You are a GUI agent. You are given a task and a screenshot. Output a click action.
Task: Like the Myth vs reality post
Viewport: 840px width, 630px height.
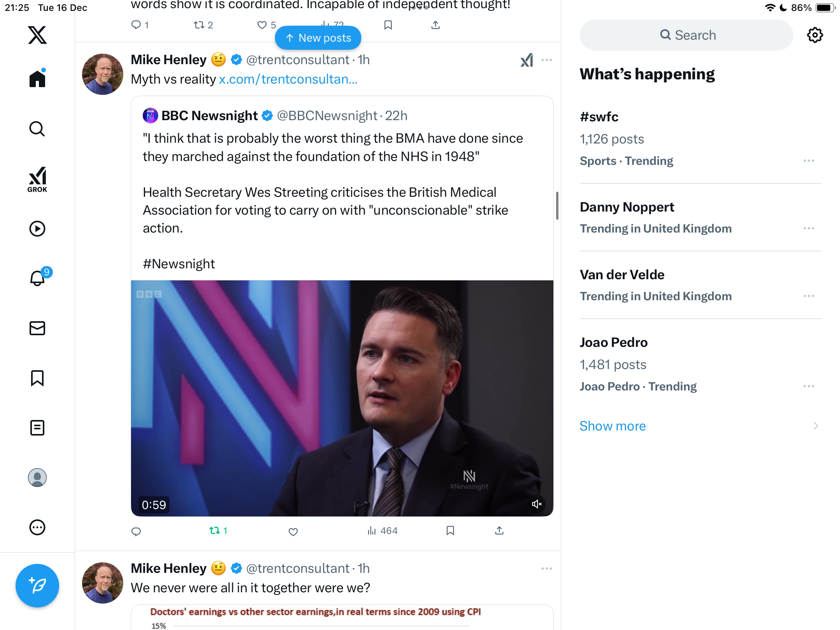pyautogui.click(x=293, y=531)
